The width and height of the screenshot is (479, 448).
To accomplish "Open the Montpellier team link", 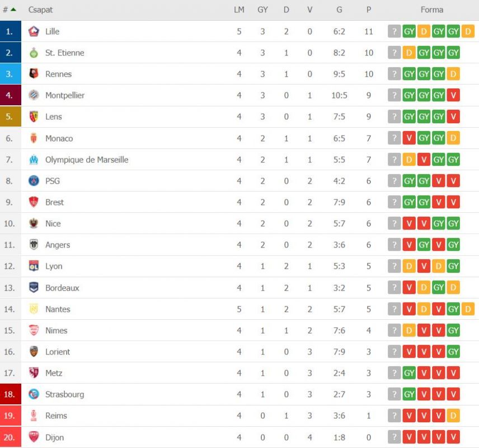I will 65,95.
